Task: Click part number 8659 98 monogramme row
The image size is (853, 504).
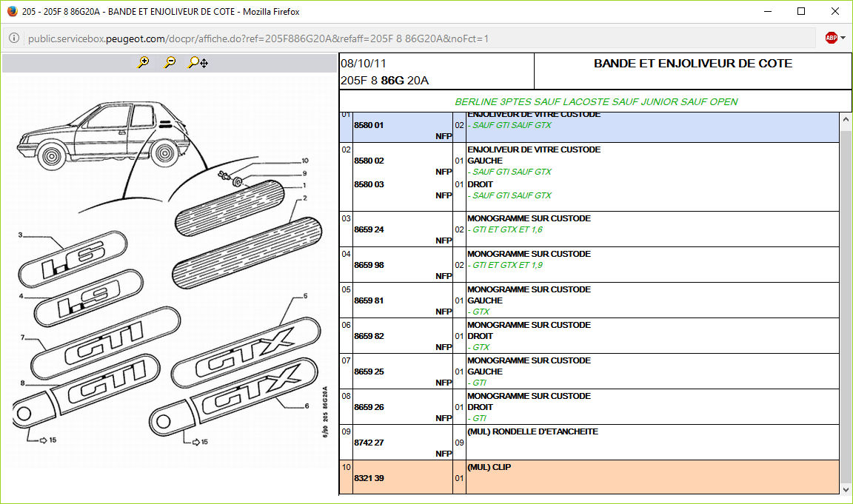Action: [x=369, y=265]
